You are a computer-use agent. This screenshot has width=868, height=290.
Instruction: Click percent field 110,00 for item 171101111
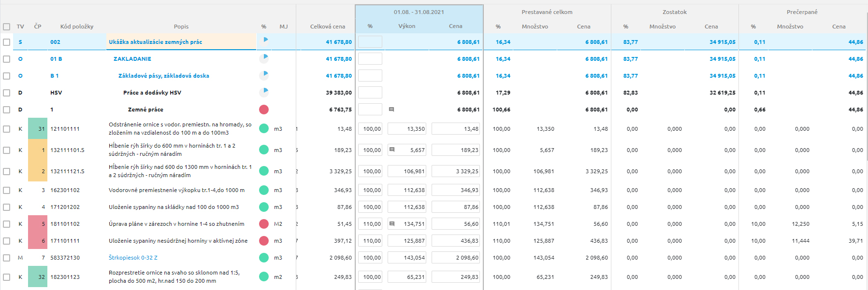point(370,241)
